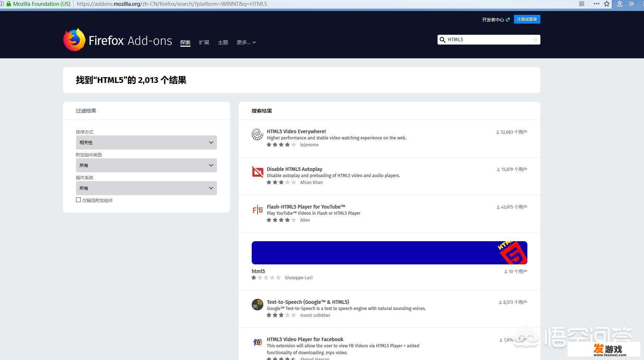The image size is (644, 360).
Task: Click the padlock site security icon
Action: point(9,4)
